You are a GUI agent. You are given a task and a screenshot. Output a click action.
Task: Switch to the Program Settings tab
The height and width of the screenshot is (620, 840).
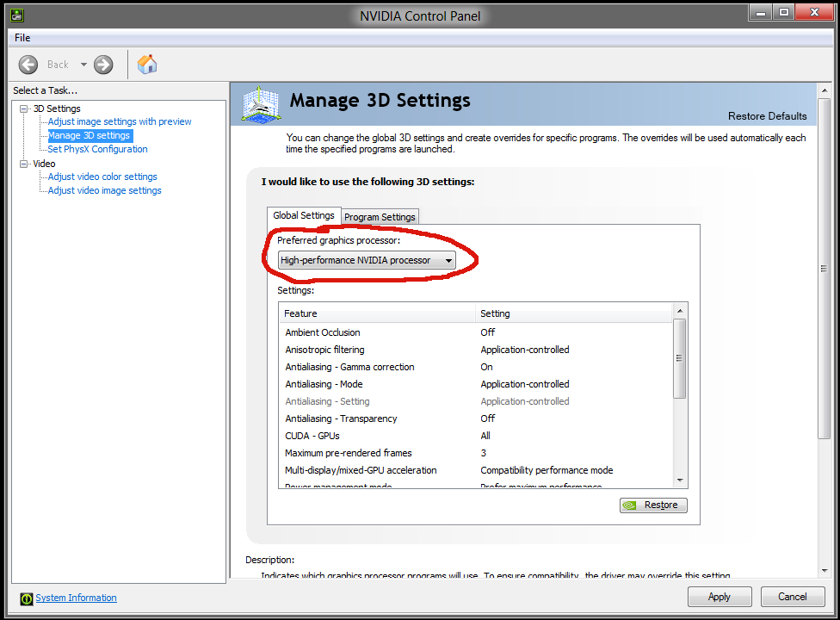click(x=380, y=216)
